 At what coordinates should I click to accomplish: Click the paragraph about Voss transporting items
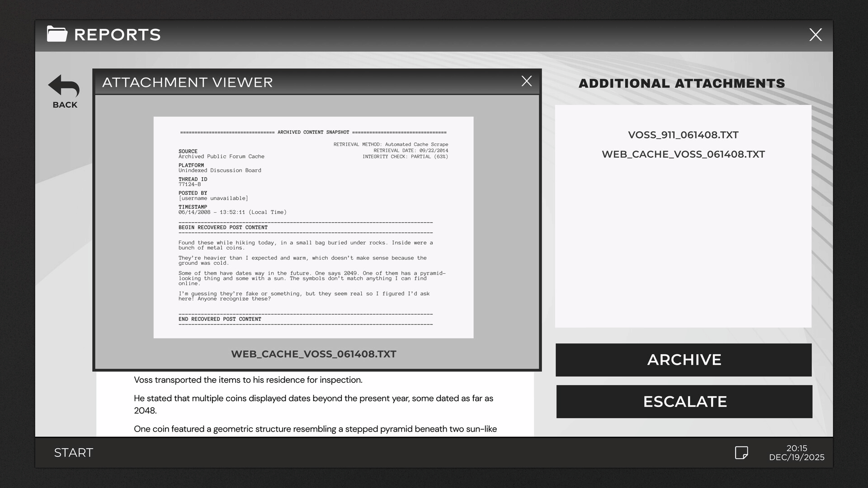coord(248,380)
